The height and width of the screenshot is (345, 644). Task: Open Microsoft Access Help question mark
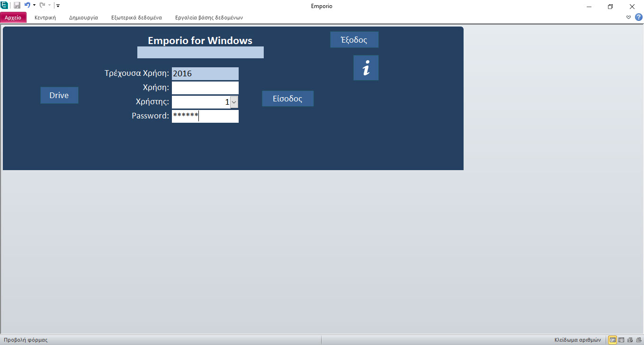(x=638, y=17)
